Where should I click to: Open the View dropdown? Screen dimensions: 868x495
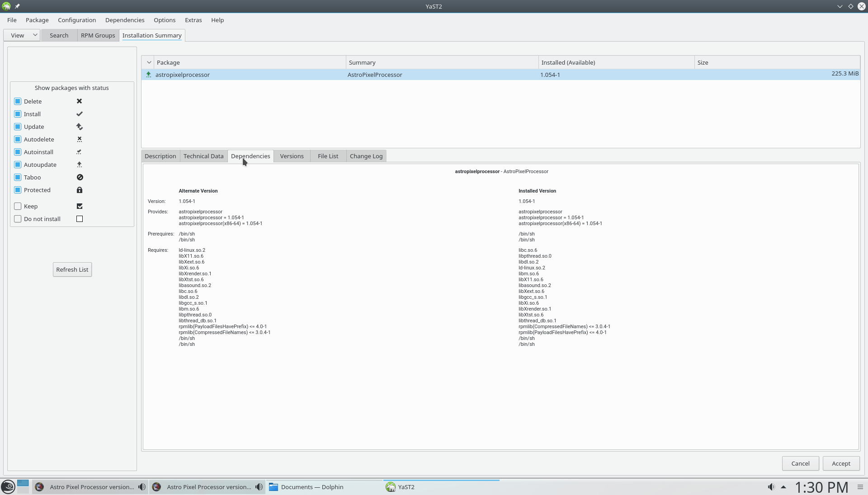pos(22,35)
